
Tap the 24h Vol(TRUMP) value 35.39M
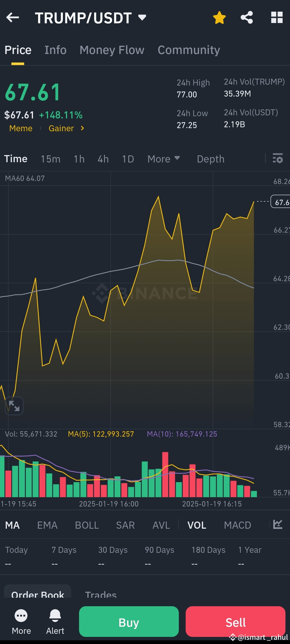[x=237, y=94]
